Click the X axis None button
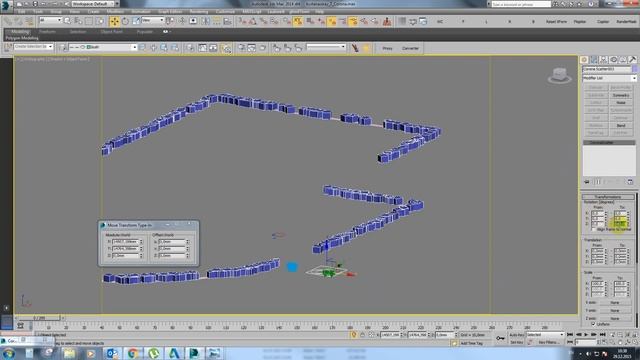 (x=615, y=302)
